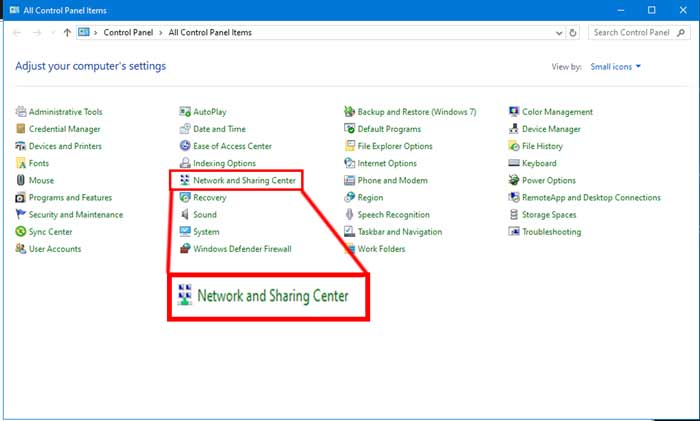Image resolution: width=700 pixels, height=421 pixels.
Task: Click Speech Recognition microphone icon
Action: tap(349, 214)
